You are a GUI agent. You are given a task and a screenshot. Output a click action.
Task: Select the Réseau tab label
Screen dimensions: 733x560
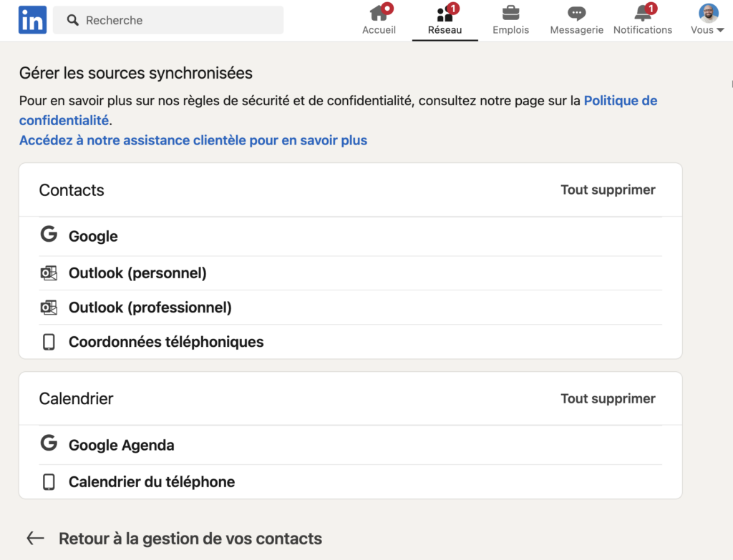coord(445,30)
